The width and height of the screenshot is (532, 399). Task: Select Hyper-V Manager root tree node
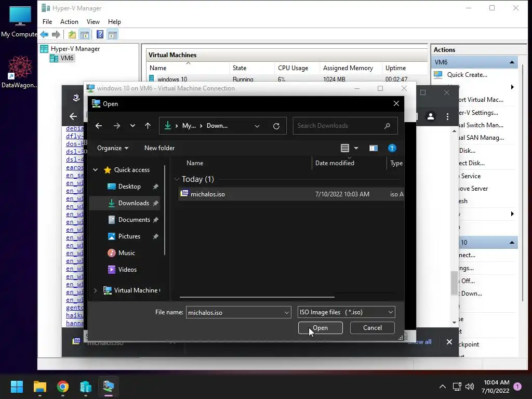(x=75, y=49)
